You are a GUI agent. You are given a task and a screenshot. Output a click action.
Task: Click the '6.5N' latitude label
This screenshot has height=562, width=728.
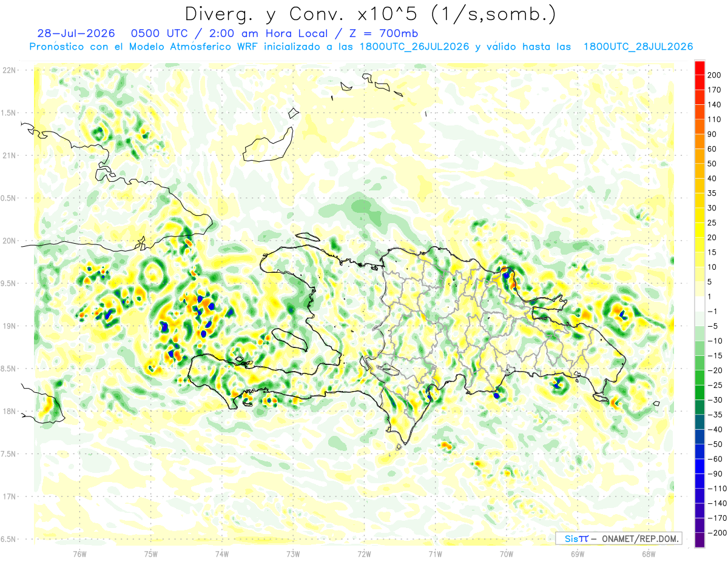tap(9, 539)
